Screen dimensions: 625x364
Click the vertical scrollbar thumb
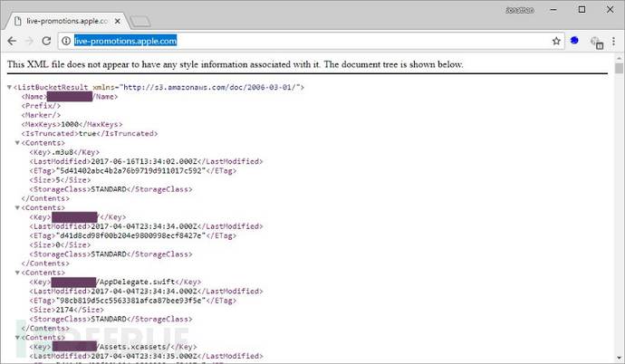619,69
